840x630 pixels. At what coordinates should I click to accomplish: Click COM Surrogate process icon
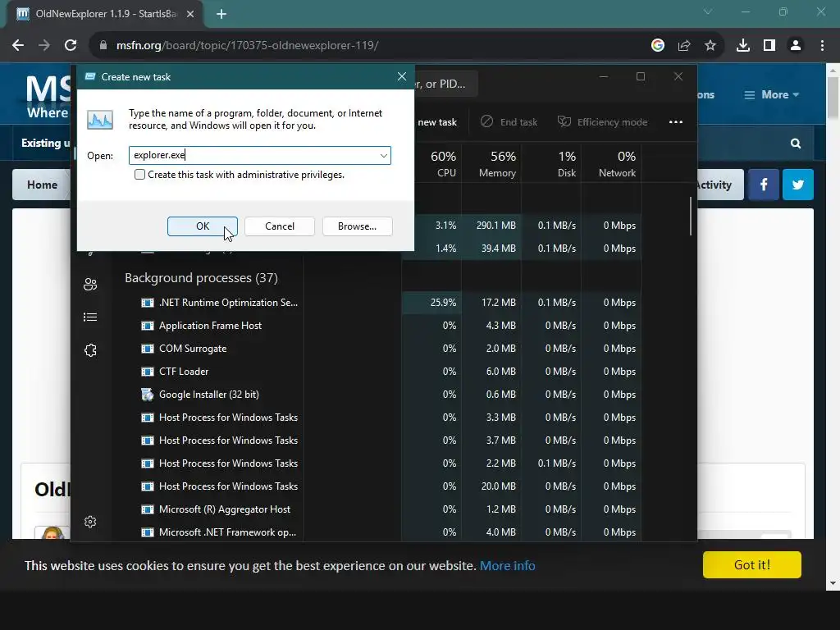pyautogui.click(x=148, y=349)
